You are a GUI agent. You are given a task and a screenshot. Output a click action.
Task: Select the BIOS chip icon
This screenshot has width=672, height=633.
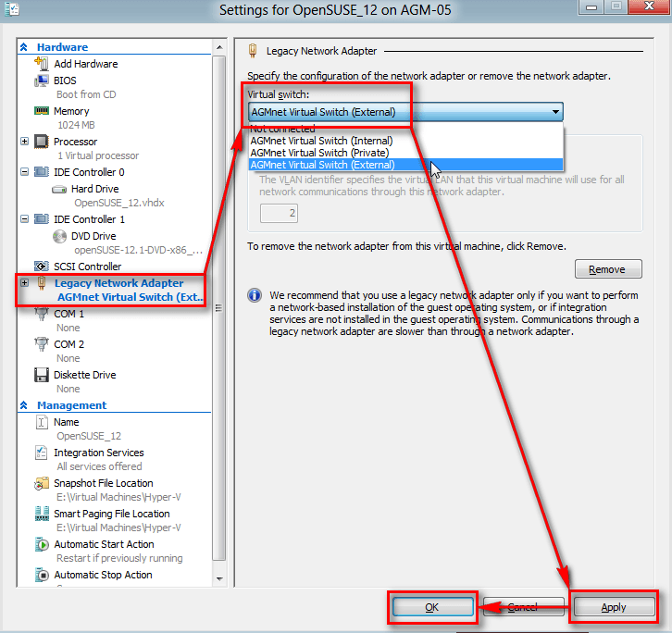[x=41, y=81]
